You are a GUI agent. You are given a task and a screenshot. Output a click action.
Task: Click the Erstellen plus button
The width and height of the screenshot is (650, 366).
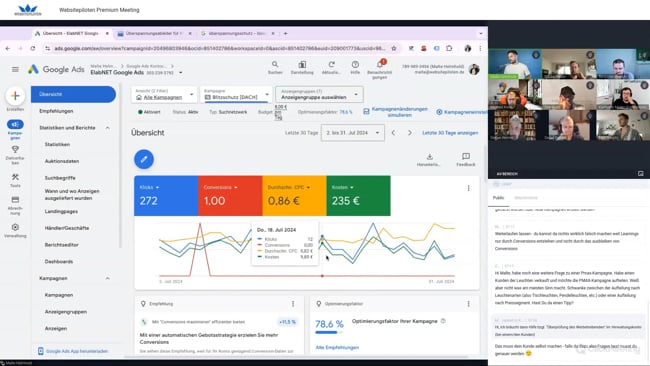[15, 96]
